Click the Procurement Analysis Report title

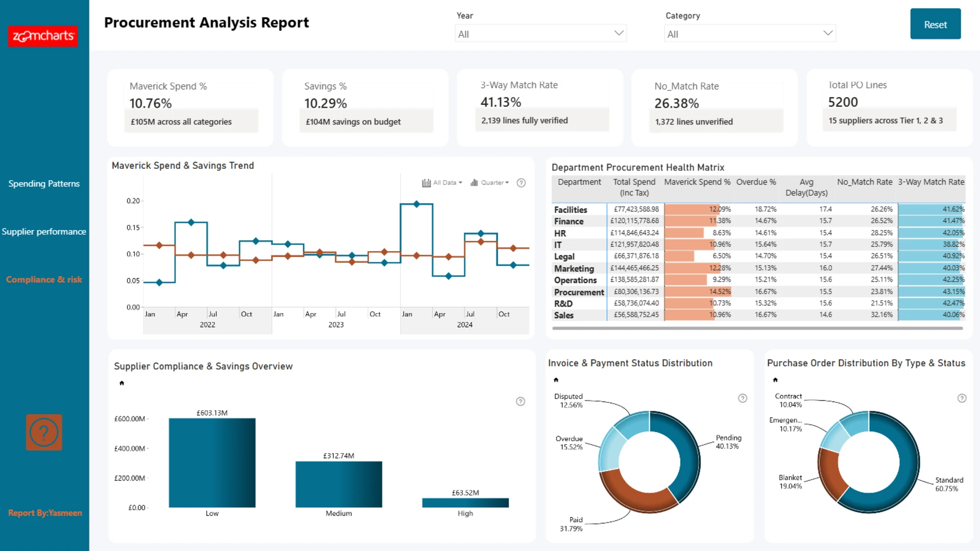coord(207,22)
